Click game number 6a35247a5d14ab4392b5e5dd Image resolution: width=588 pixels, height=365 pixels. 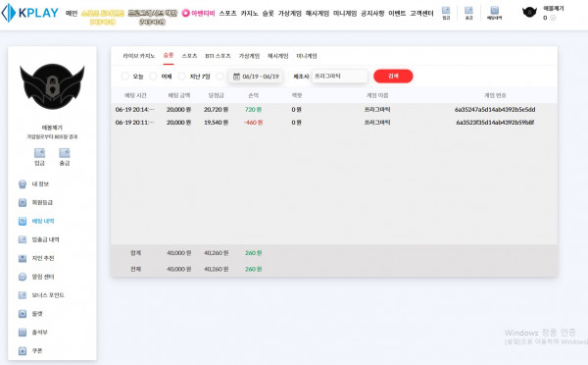pyautogui.click(x=495, y=110)
